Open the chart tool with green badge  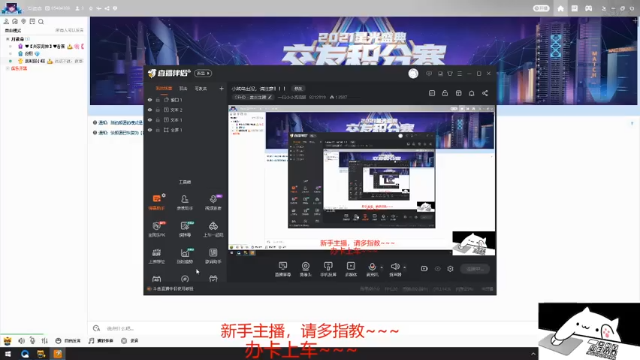point(184,256)
